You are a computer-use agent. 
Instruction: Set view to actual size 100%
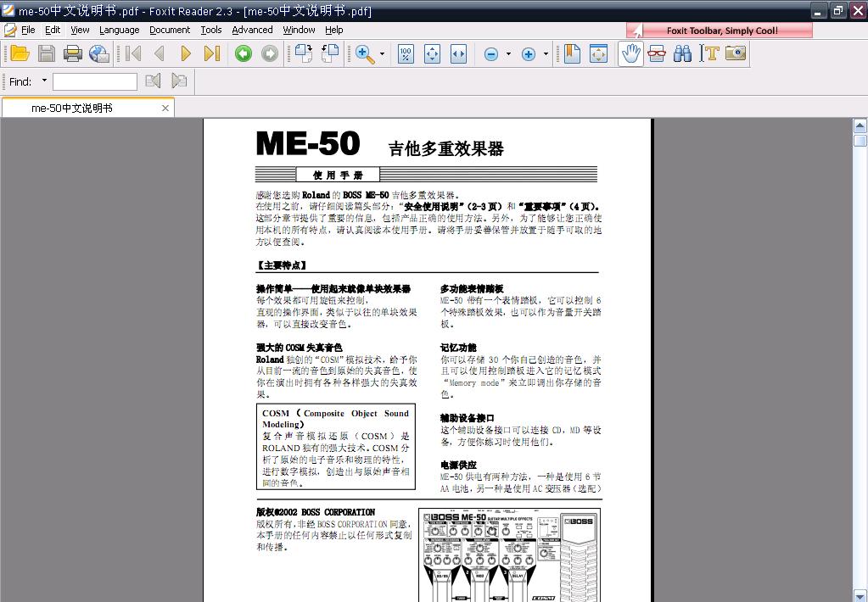click(x=406, y=53)
